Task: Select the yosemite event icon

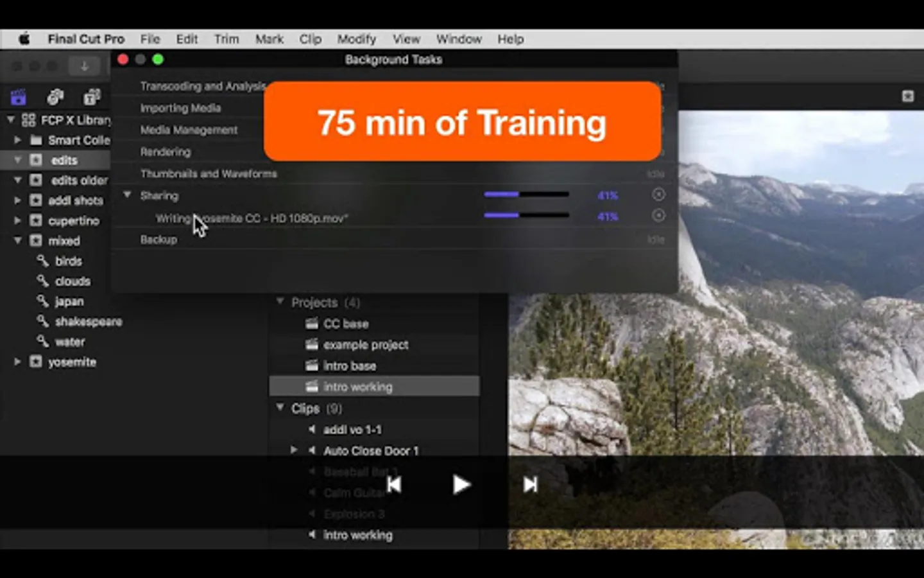Action: coord(36,362)
